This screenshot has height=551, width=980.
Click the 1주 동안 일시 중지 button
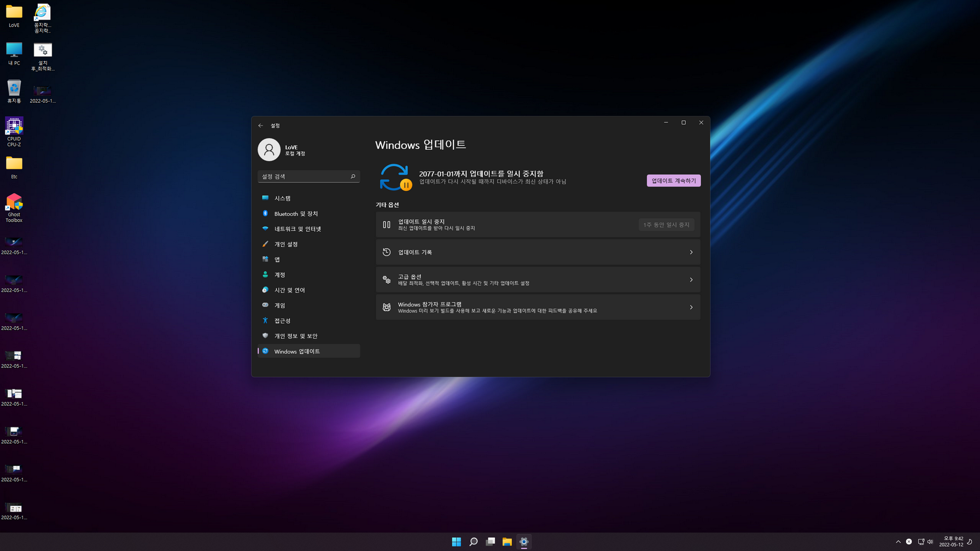(666, 225)
